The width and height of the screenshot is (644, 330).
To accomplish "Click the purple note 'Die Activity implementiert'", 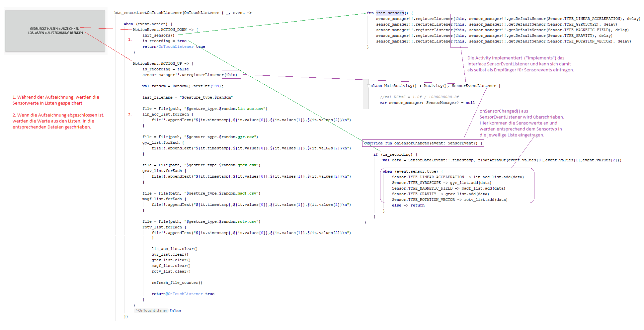I will tap(521, 64).
